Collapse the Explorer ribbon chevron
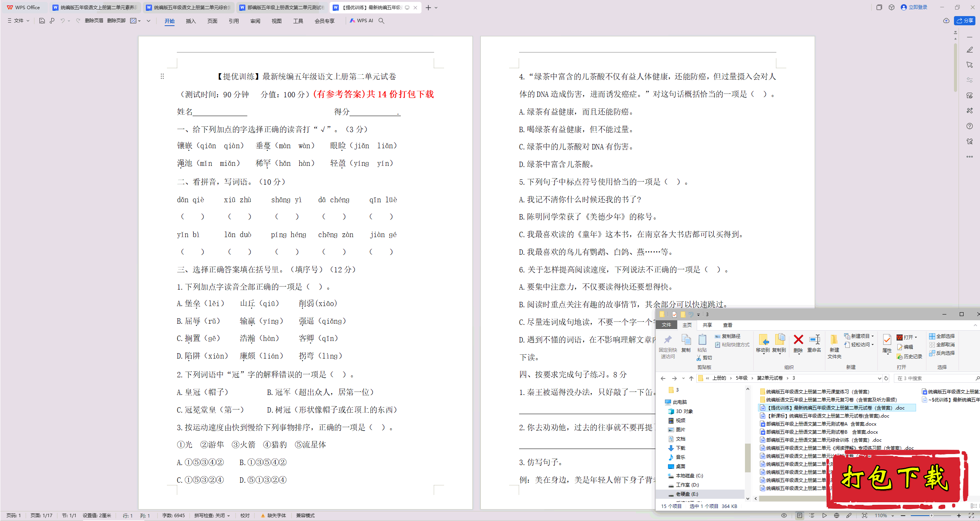The height and width of the screenshot is (521, 980). click(975, 325)
